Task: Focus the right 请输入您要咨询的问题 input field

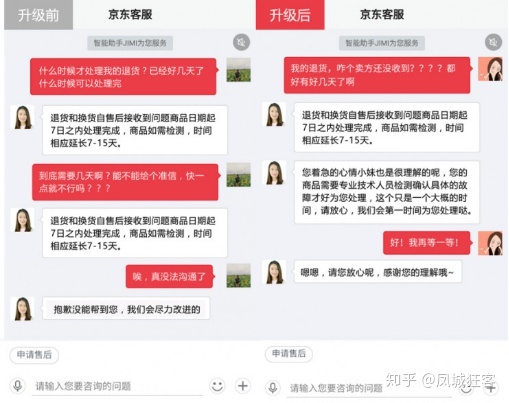Action: coord(369,388)
